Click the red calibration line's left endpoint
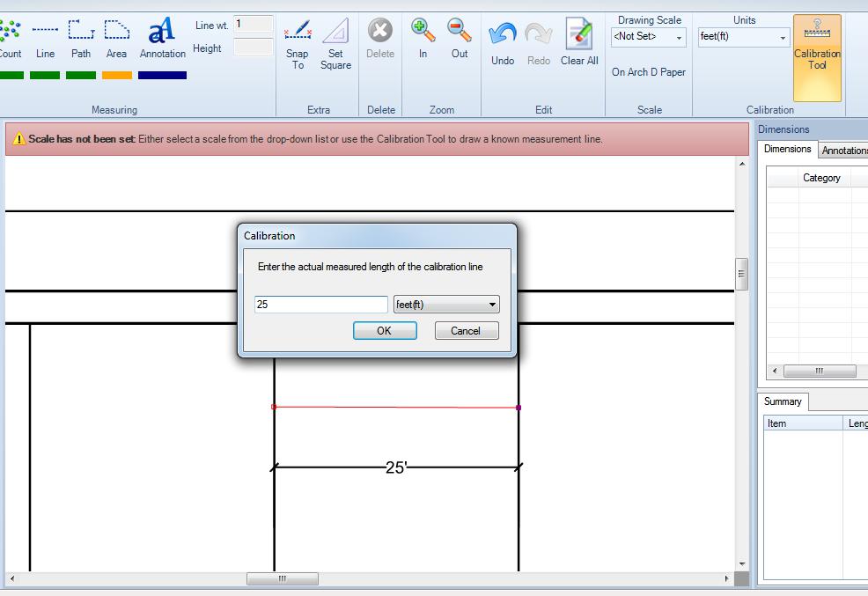 (x=274, y=407)
